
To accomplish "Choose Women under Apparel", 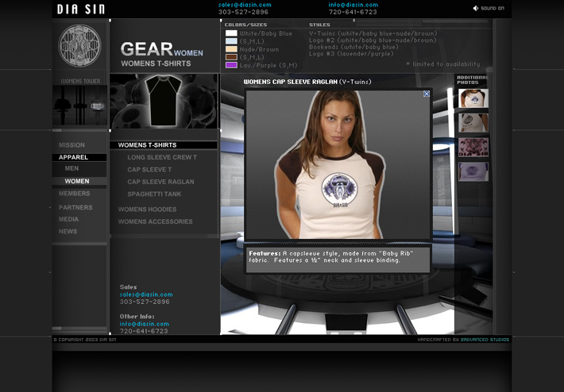I will pos(77,181).
